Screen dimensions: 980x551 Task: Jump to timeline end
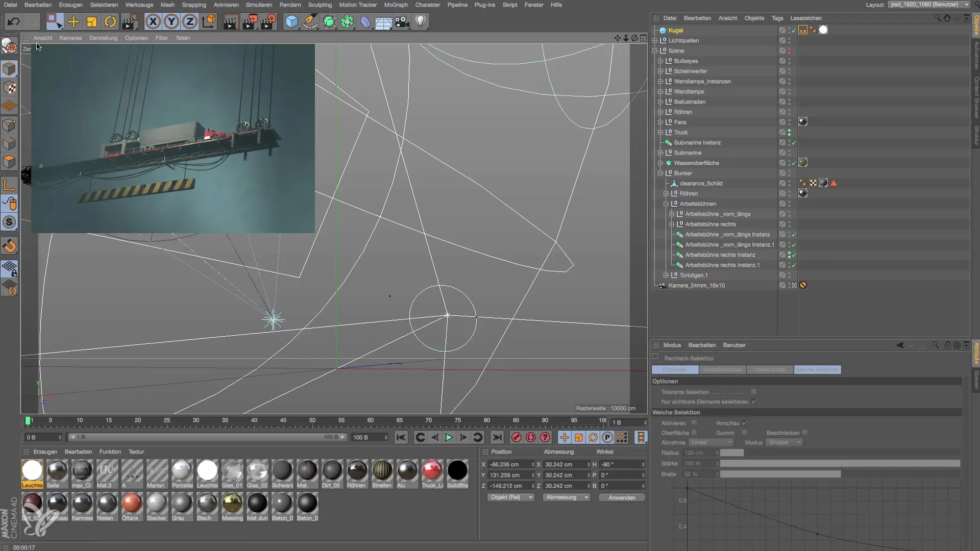497,437
